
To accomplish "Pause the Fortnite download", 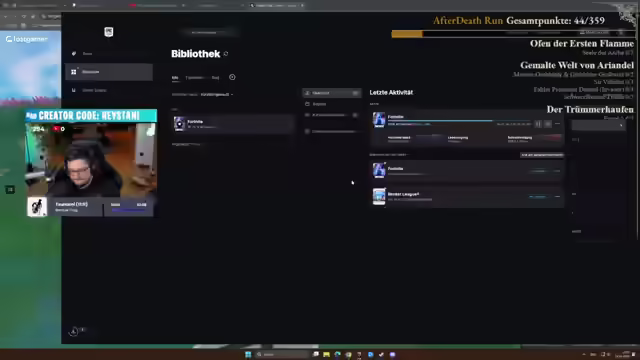I will coord(538,124).
